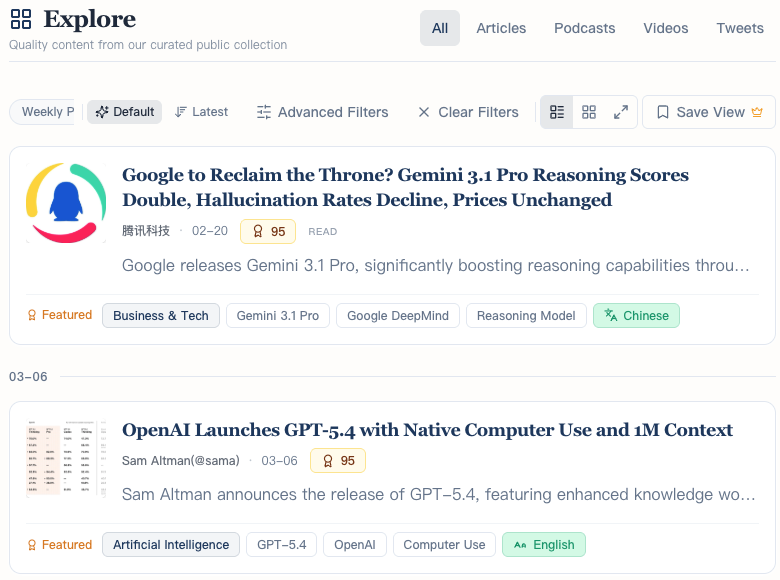
Task: Choose the Default sort option
Action: click(124, 112)
